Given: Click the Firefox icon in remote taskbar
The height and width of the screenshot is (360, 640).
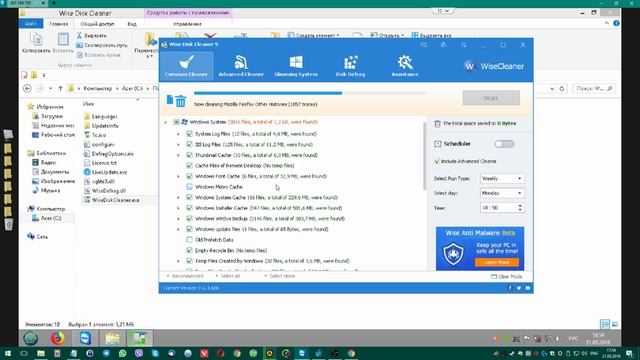Looking at the screenshot, I should click(x=58, y=338).
